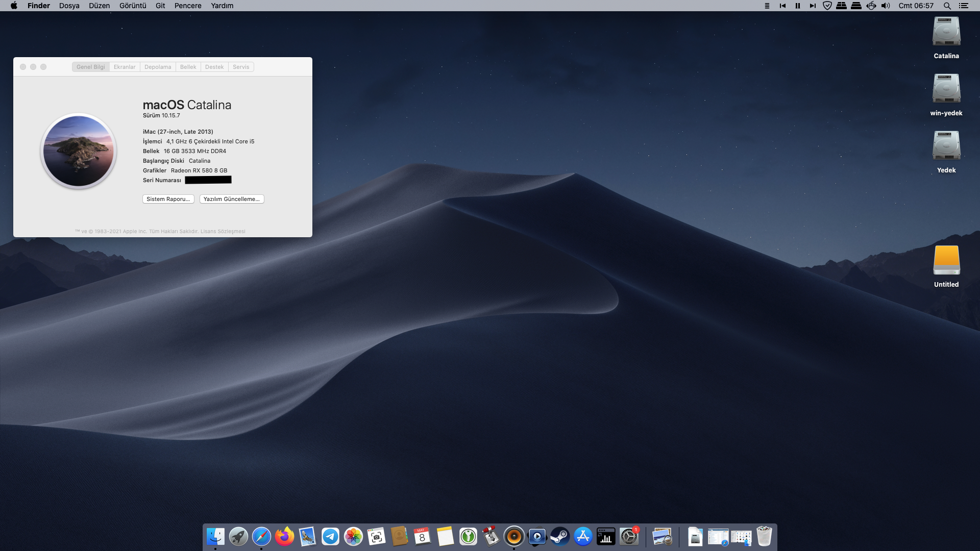This screenshot has height=551, width=980.
Task: Open the Photos app in dock
Action: 353,537
